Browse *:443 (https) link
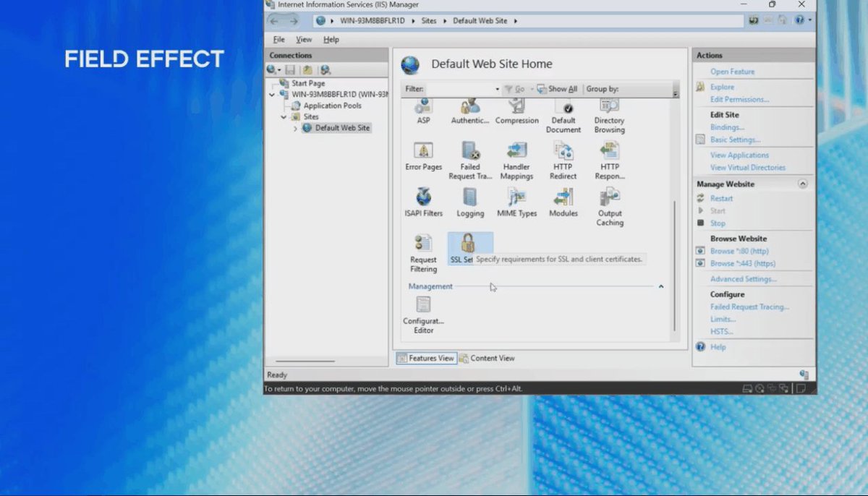Screen dimensions: 868x496 (x=743, y=264)
